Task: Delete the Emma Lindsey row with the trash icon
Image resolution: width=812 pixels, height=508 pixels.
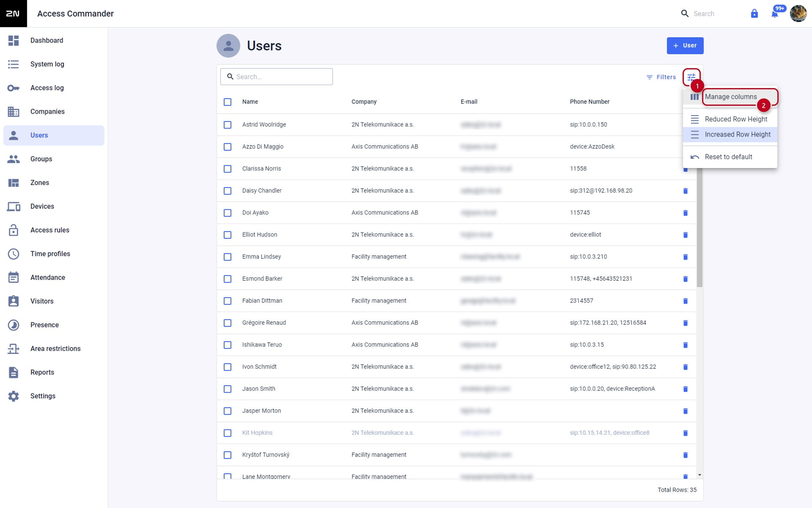Action: (686, 257)
